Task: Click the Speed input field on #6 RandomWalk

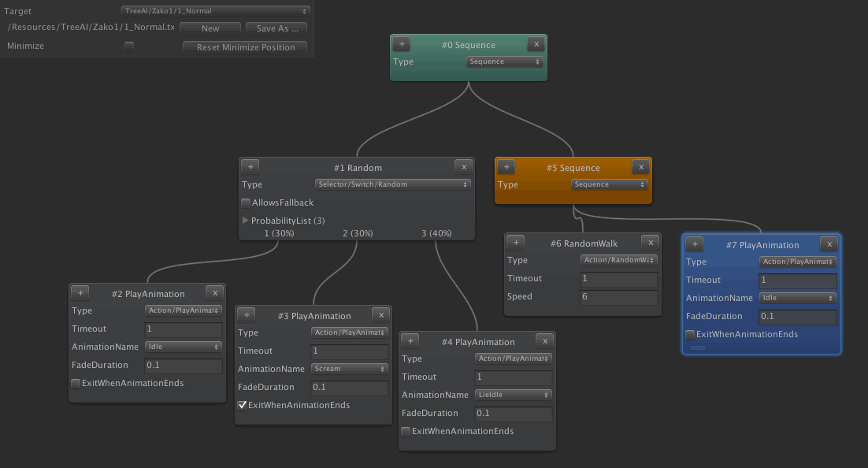Action: click(x=619, y=296)
